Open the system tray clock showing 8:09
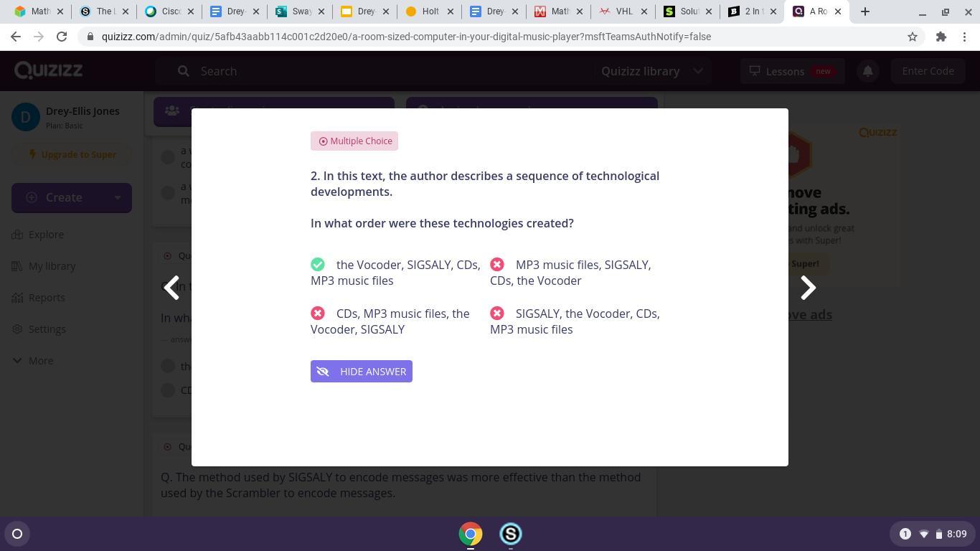This screenshot has height=551, width=980. click(x=957, y=534)
